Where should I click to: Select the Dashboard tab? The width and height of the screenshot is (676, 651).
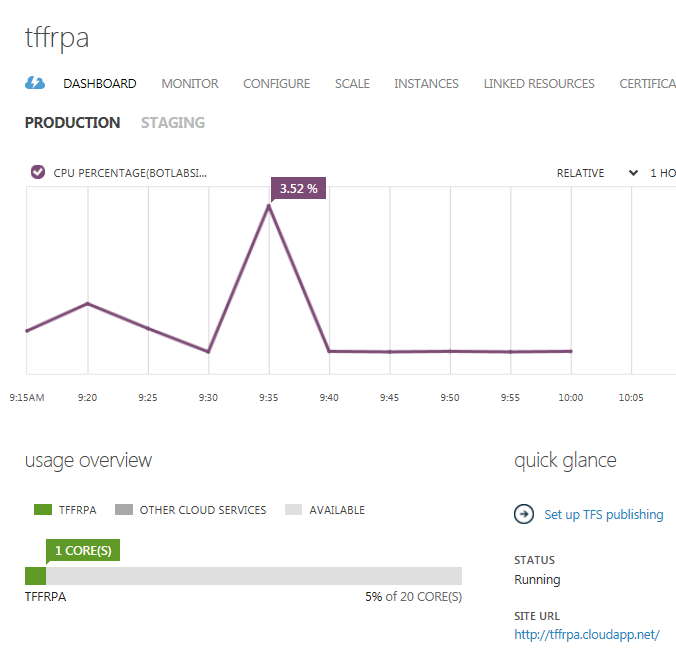[100, 84]
